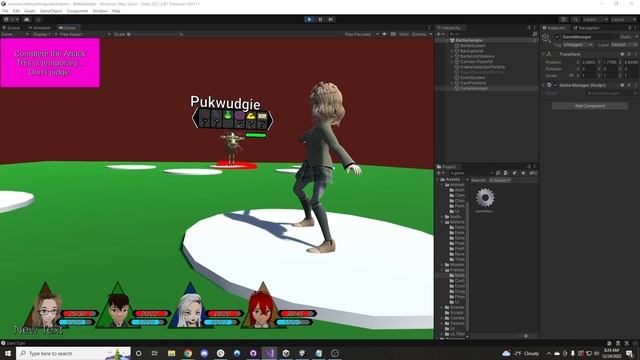This screenshot has width=640, height=360.
Task: Switch to the Animator tab
Action: click(40, 28)
